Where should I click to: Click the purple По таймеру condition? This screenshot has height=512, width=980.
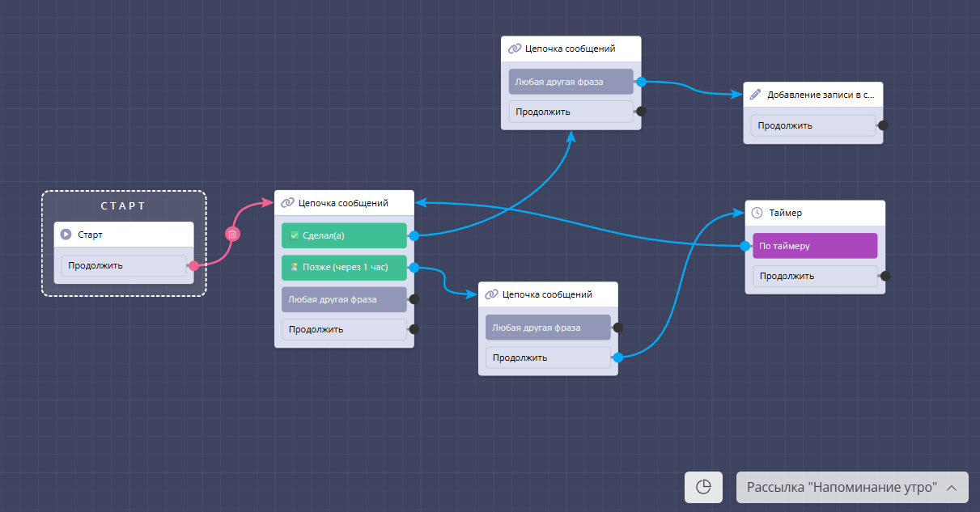pyautogui.click(x=814, y=246)
